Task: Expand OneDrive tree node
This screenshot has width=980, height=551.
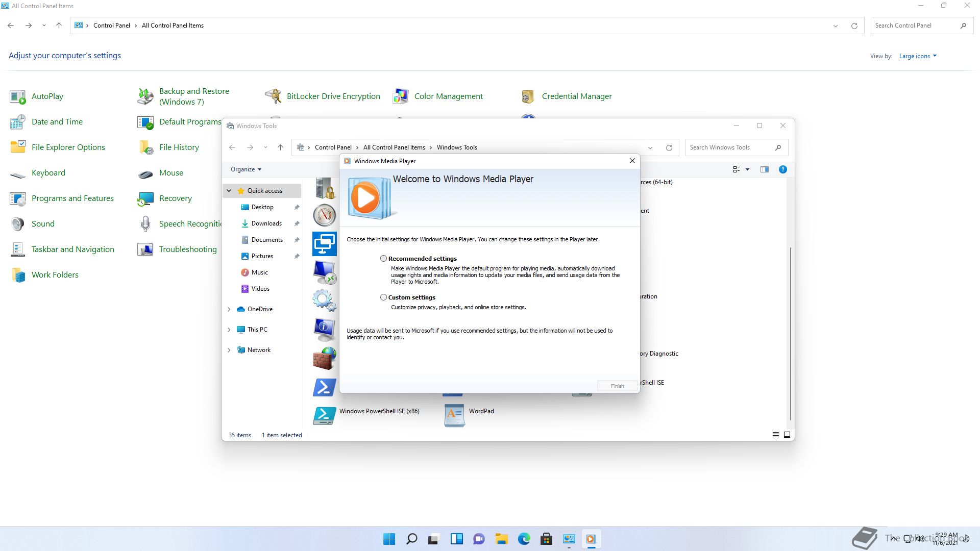Action: point(229,309)
